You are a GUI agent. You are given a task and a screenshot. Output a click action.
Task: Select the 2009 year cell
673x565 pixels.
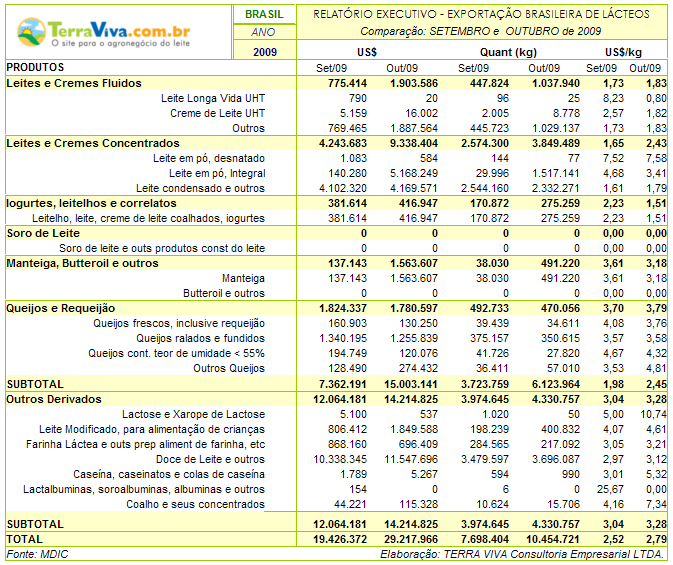264,51
